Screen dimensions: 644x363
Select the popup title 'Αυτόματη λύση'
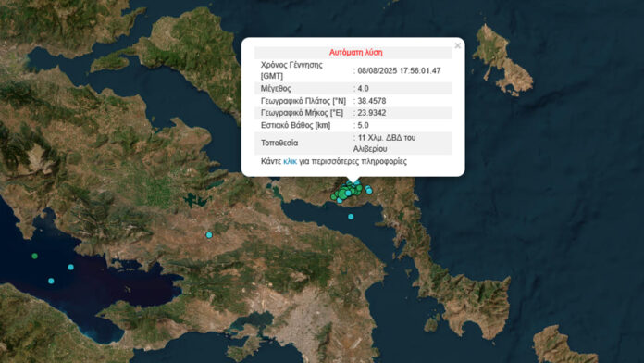[355, 53]
